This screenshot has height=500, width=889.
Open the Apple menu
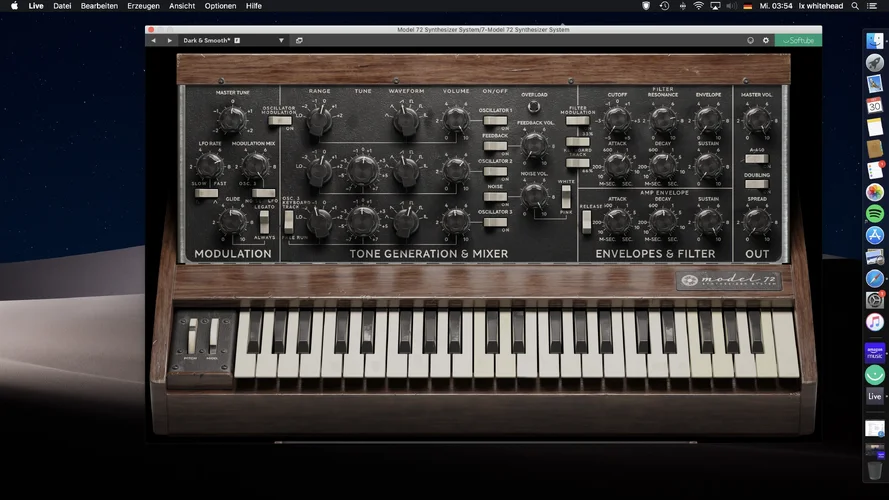[14, 6]
